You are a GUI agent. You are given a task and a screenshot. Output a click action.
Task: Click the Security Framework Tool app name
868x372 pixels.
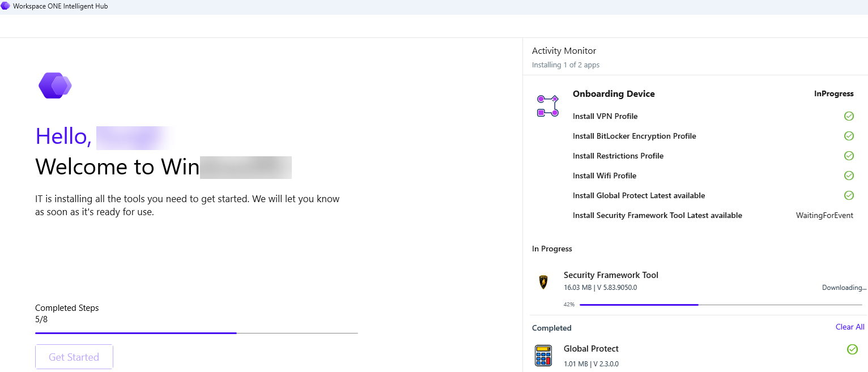611,275
